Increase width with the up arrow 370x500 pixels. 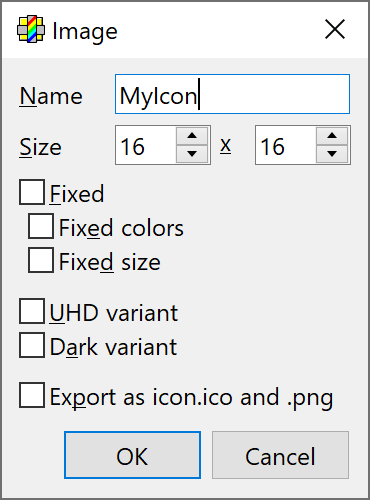click(x=192, y=136)
